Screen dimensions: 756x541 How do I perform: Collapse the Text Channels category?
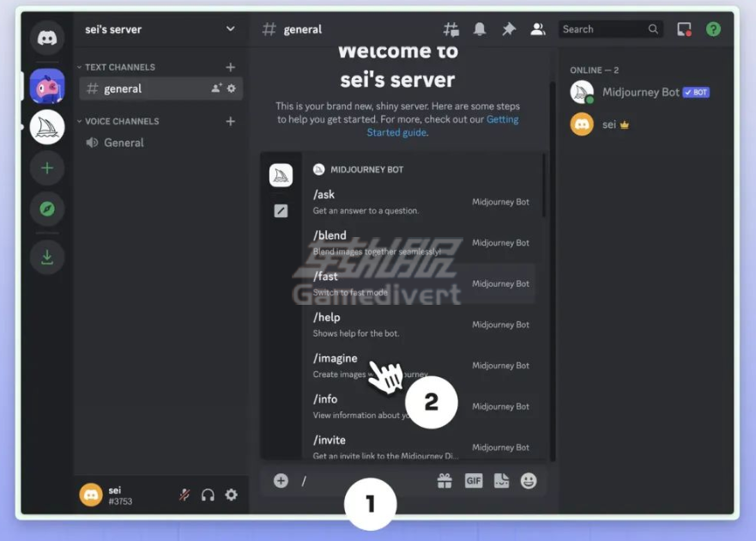click(x=120, y=67)
